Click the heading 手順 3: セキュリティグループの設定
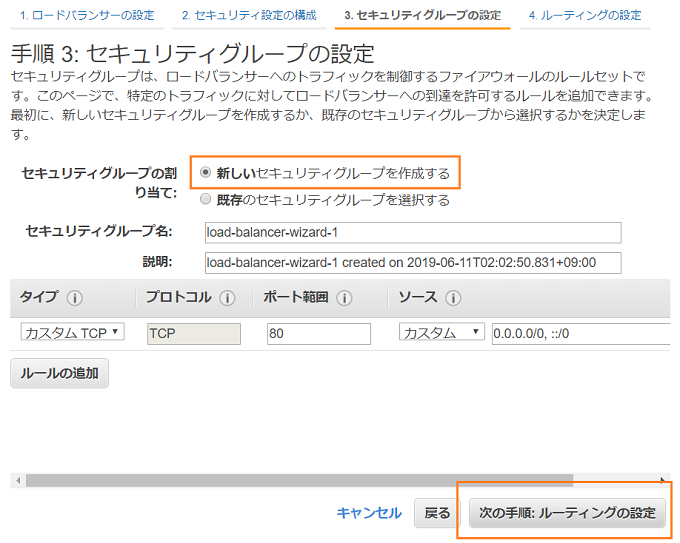This screenshot has width=680, height=543. [x=193, y=54]
